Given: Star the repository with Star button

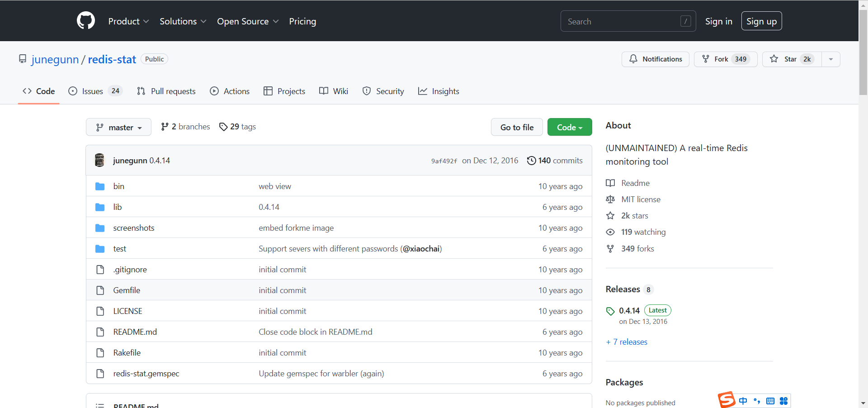Looking at the screenshot, I should 792,59.
